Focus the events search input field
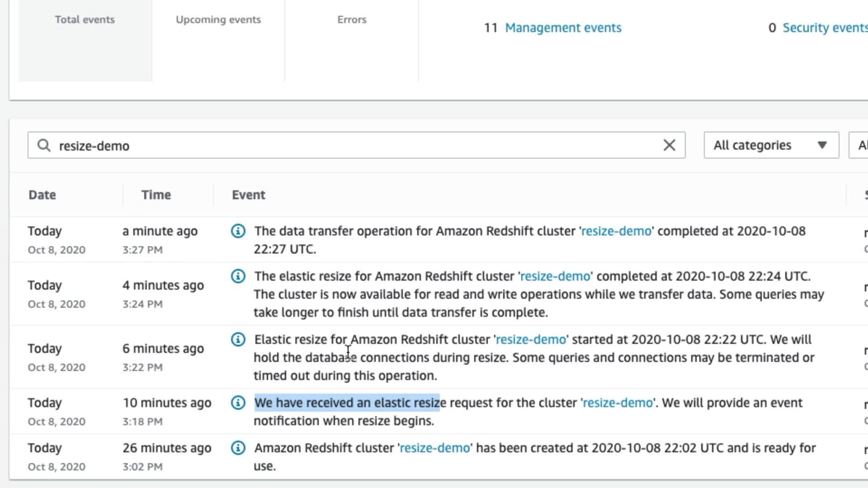 353,145
